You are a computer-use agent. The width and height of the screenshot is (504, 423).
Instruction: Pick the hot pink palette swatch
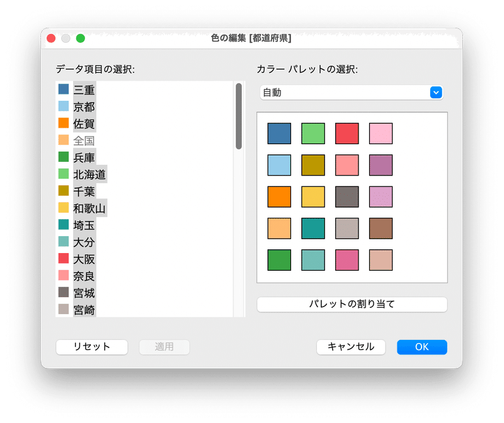[347, 260]
